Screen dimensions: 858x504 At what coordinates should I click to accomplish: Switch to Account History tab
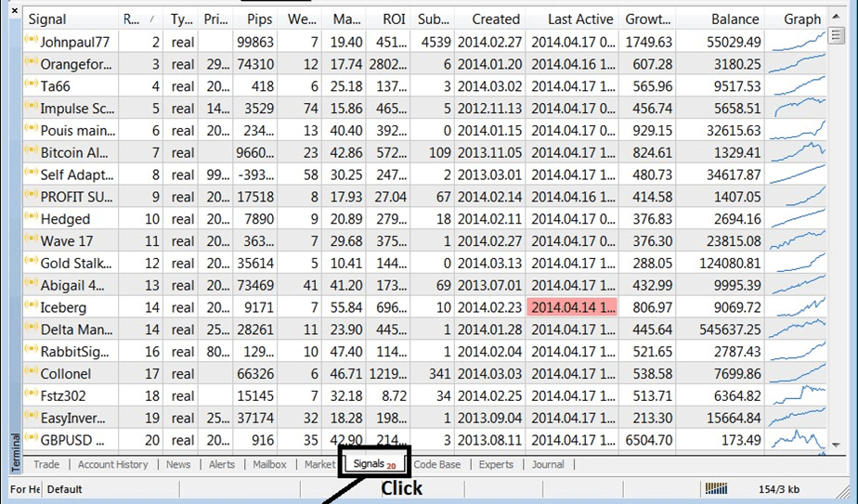click(112, 465)
